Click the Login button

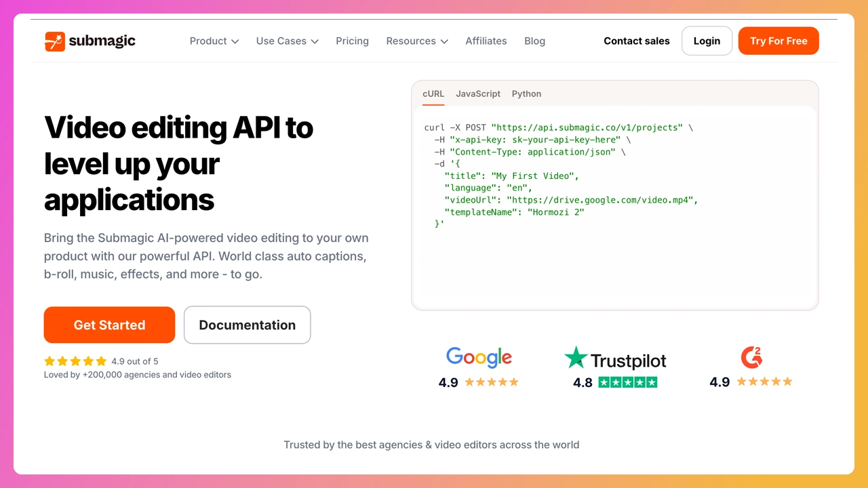pos(707,41)
